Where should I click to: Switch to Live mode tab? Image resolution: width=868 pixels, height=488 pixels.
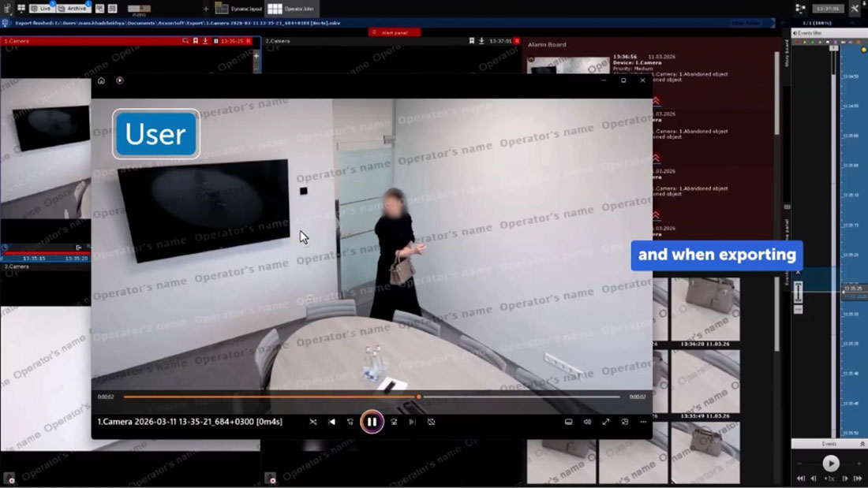click(41, 9)
